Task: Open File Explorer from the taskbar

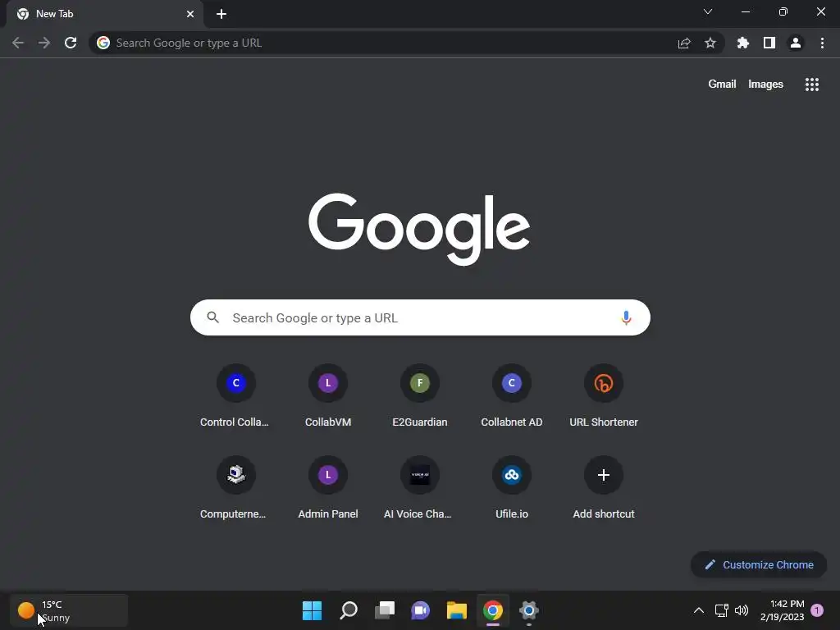Action: 456,610
